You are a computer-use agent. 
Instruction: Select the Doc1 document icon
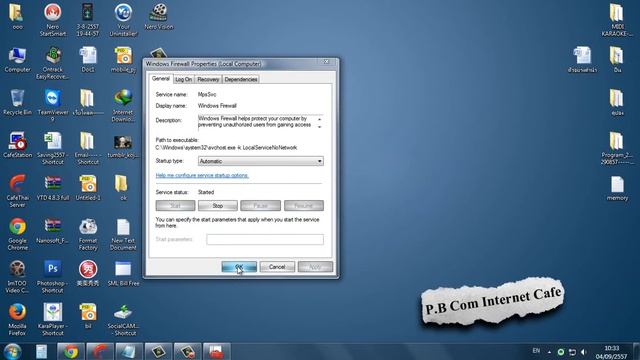coord(88,60)
